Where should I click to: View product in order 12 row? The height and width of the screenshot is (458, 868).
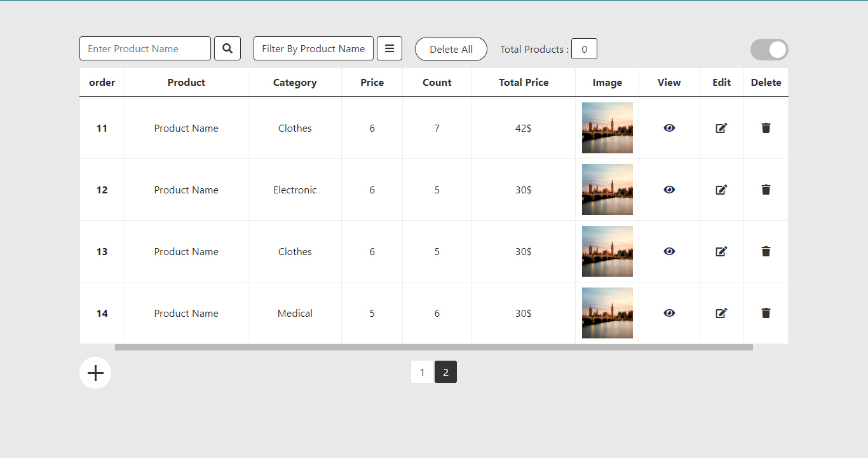click(x=669, y=190)
